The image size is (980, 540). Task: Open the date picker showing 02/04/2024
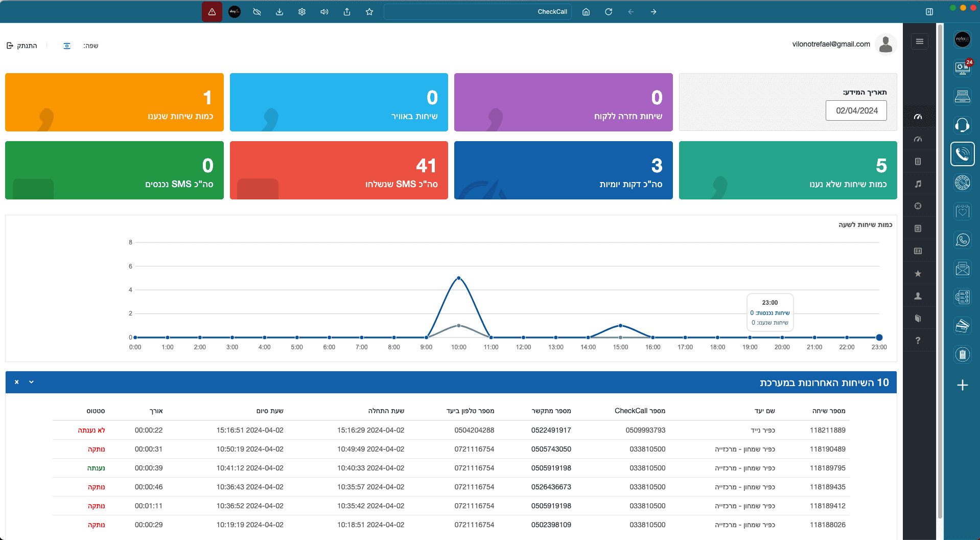click(x=856, y=110)
